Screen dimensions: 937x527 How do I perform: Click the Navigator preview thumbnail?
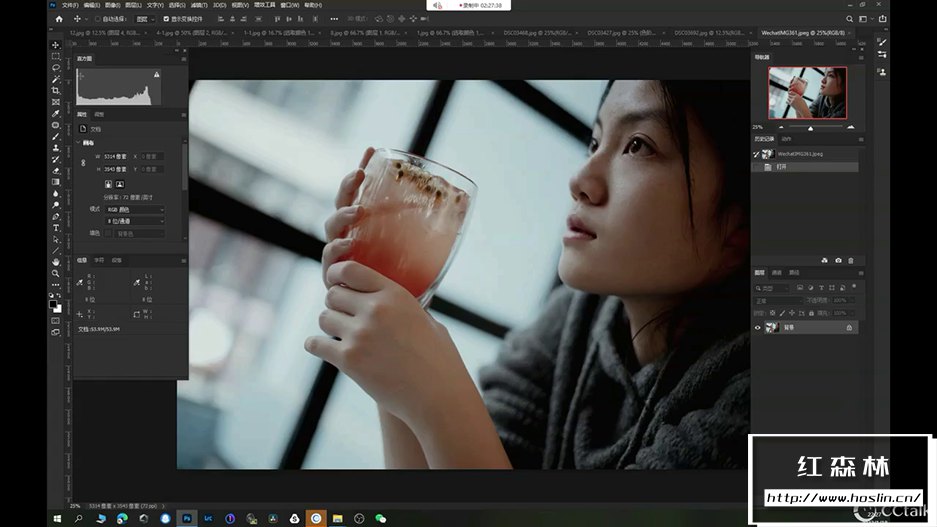pyautogui.click(x=807, y=93)
